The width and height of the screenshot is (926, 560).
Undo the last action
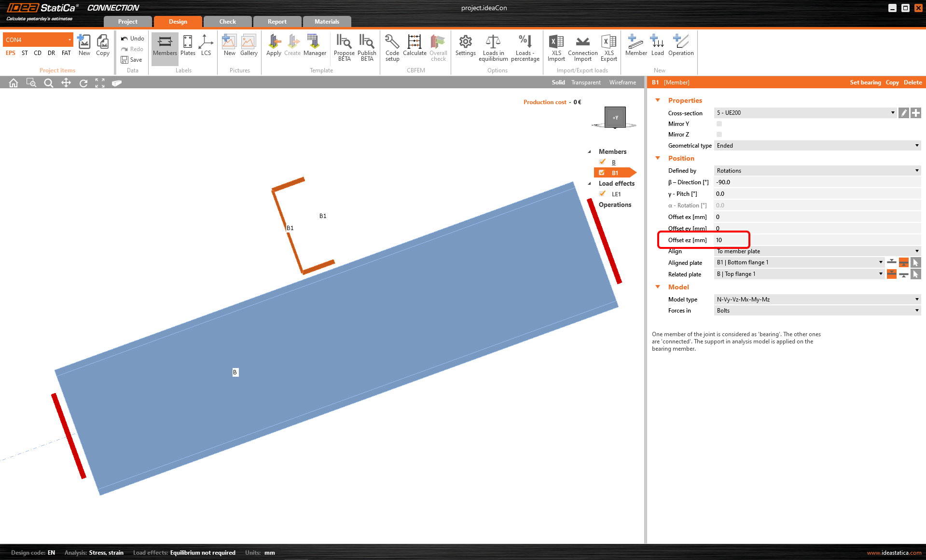132,39
